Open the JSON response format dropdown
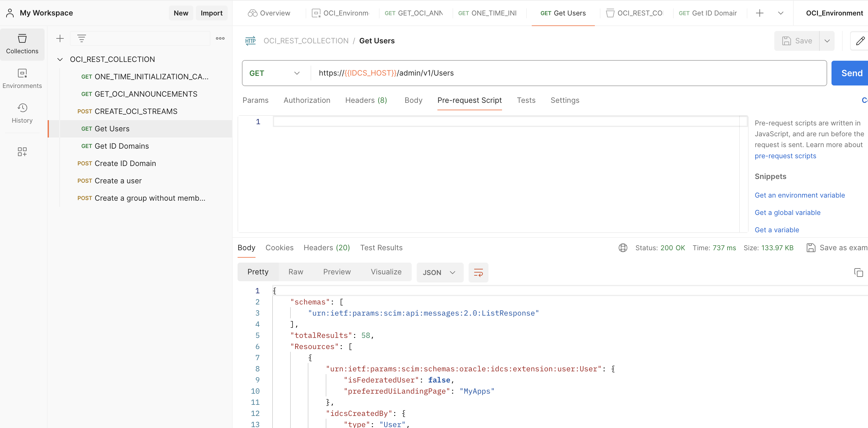Image resolution: width=868 pixels, height=428 pixels. click(x=439, y=272)
